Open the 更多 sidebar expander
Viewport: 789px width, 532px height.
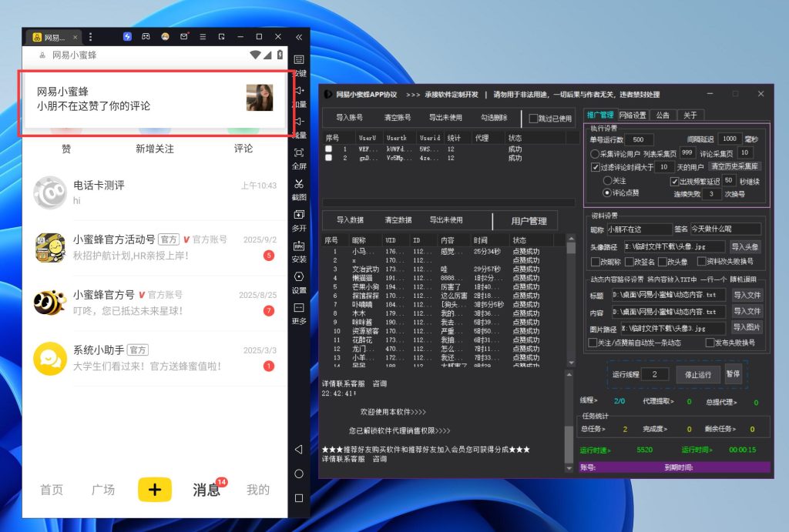click(299, 308)
